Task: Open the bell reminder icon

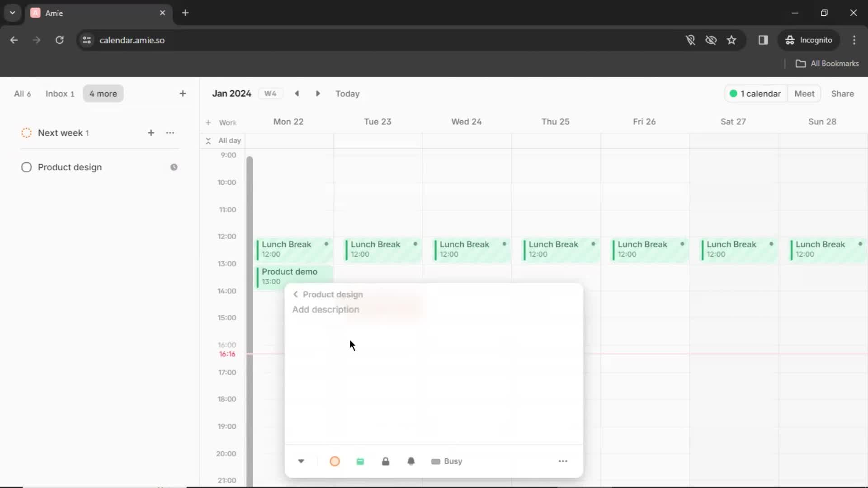Action: 411,461
